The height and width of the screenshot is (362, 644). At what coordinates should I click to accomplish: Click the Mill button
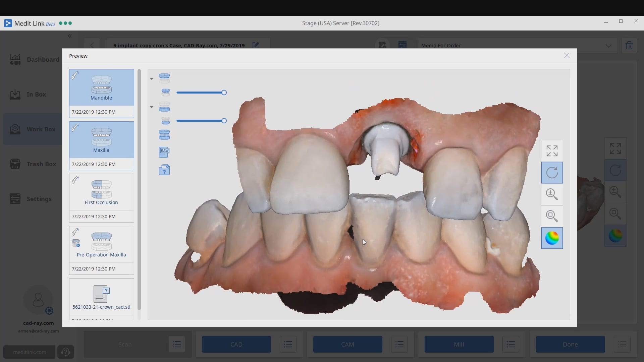pos(459,344)
